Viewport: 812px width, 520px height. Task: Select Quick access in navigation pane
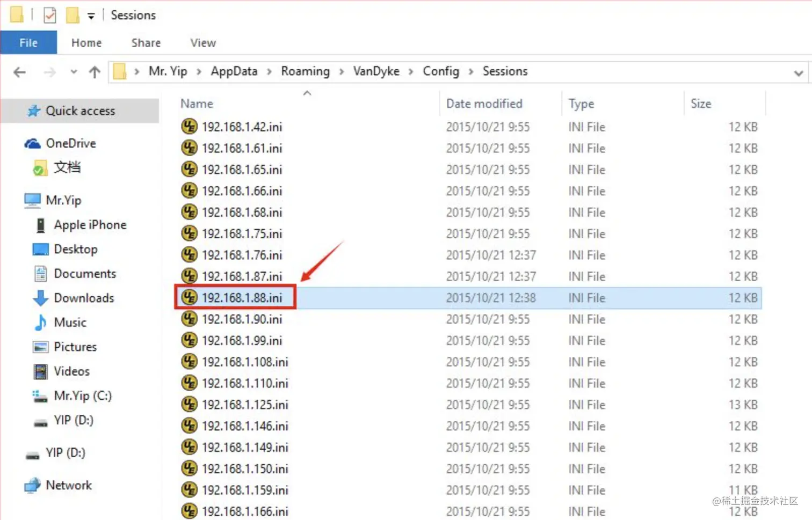coord(80,111)
